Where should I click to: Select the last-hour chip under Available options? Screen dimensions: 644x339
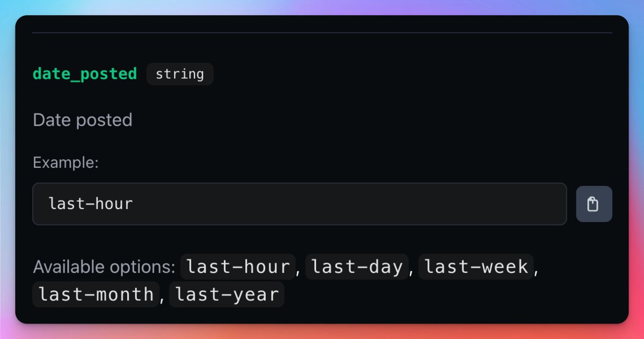tap(238, 267)
